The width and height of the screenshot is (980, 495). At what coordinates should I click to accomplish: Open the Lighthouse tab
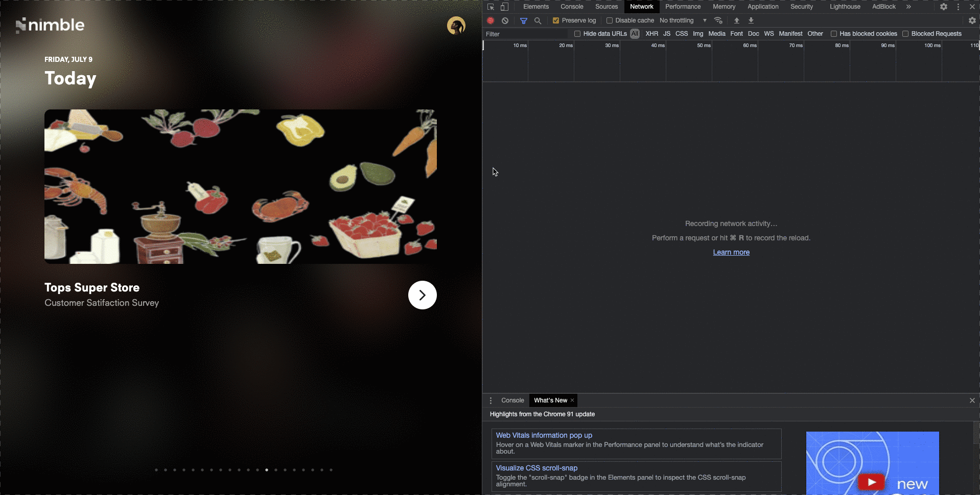click(845, 7)
